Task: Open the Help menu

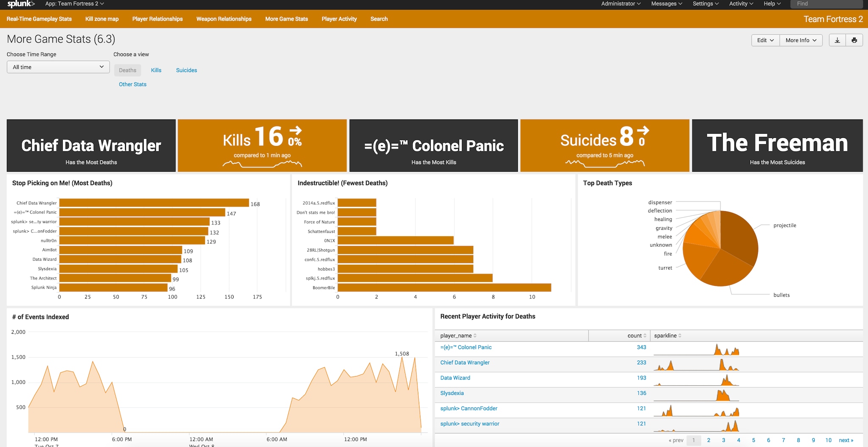Action: point(772,4)
